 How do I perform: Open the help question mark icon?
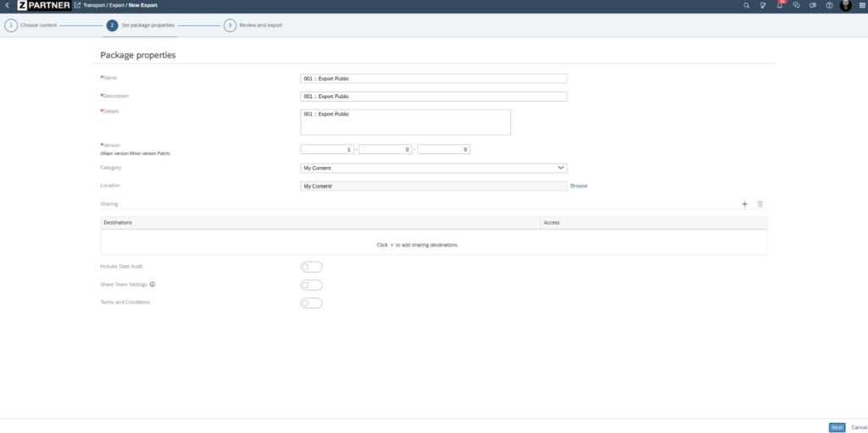(x=829, y=5)
